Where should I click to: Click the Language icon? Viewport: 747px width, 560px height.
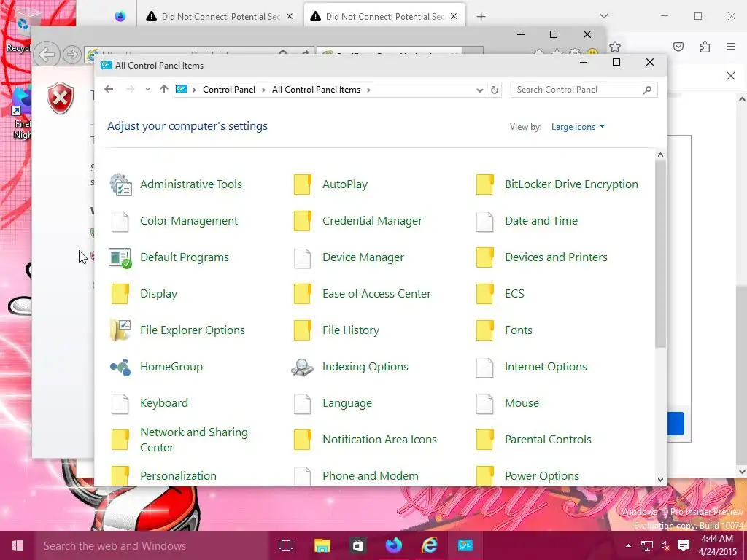point(303,404)
